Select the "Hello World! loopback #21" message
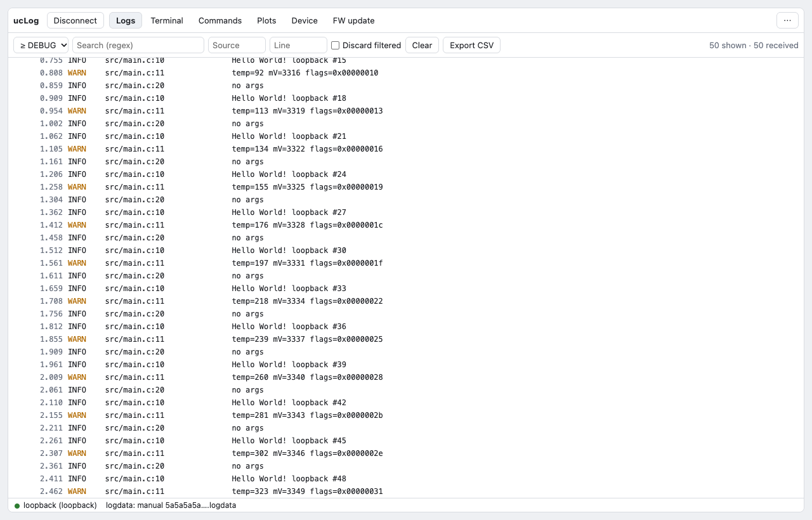812x520 pixels. [x=289, y=136]
